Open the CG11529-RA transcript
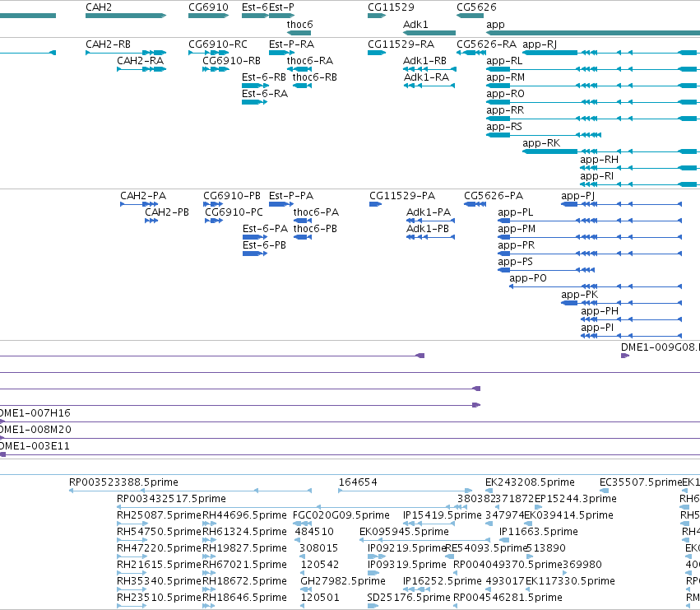700x610 pixels. coord(377,53)
